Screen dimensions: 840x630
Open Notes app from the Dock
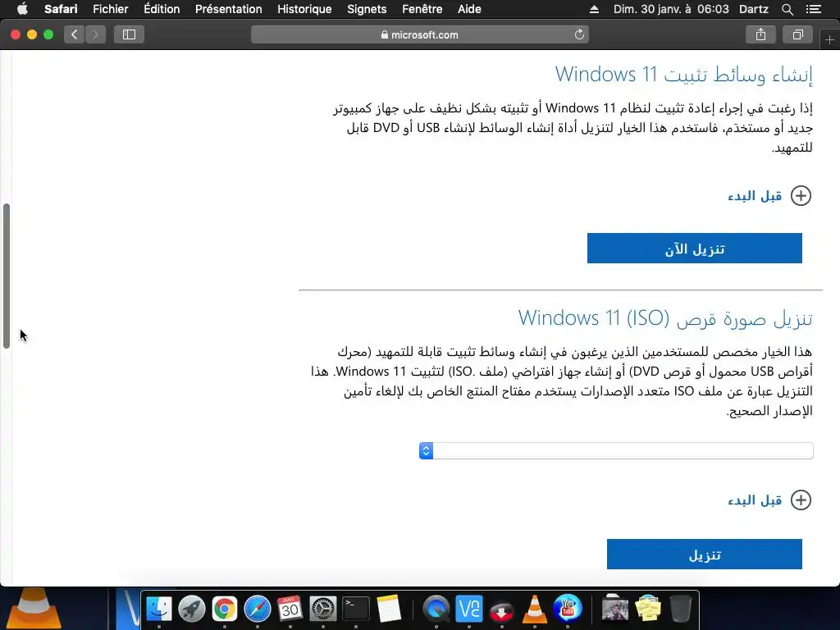(x=388, y=609)
